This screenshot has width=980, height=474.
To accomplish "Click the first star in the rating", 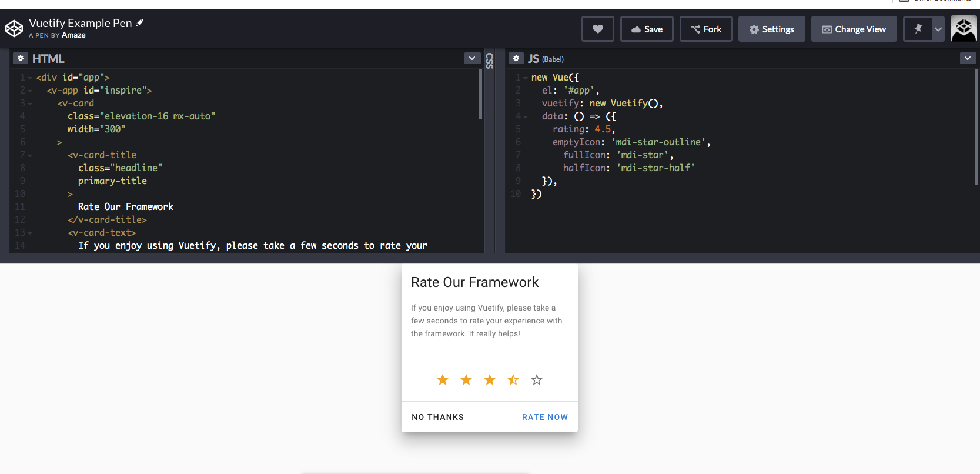I will click(x=443, y=380).
